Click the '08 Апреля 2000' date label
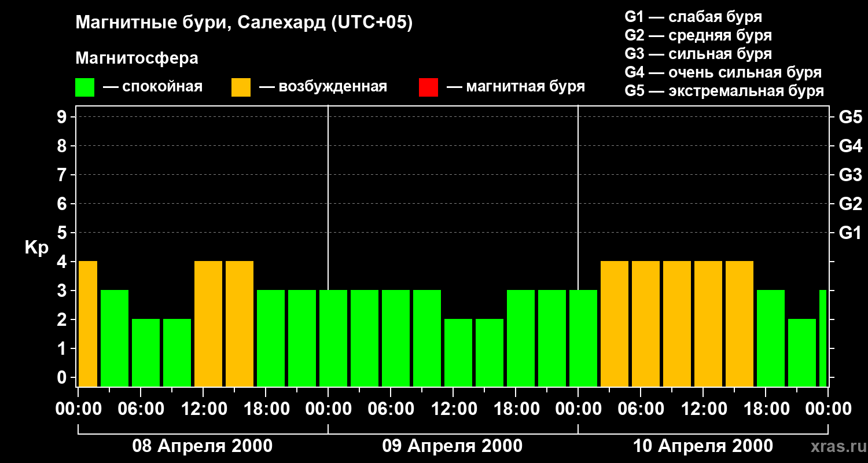Viewport: 868px width, 463px height. (203, 446)
